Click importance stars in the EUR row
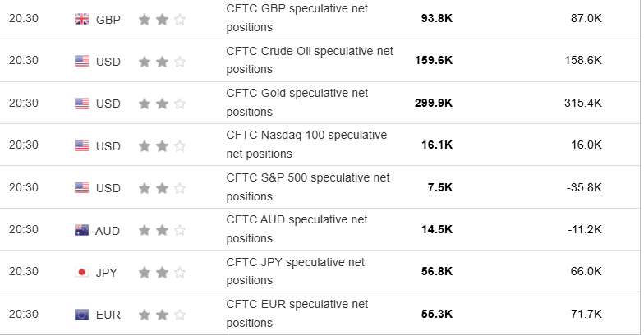This screenshot has width=644, height=336. [x=162, y=315]
